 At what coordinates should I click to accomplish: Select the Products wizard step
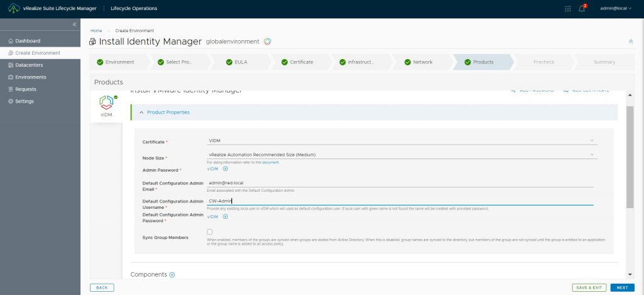tap(483, 62)
